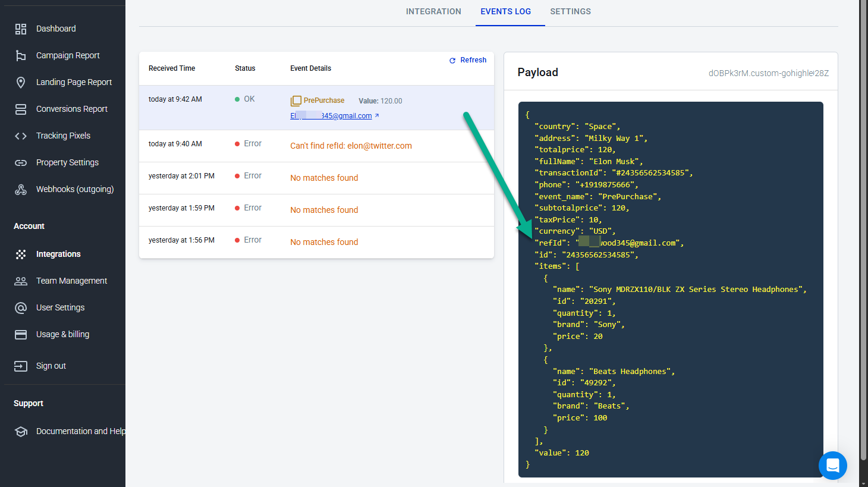Click the Refresh link
868x487 pixels.
[x=467, y=60]
